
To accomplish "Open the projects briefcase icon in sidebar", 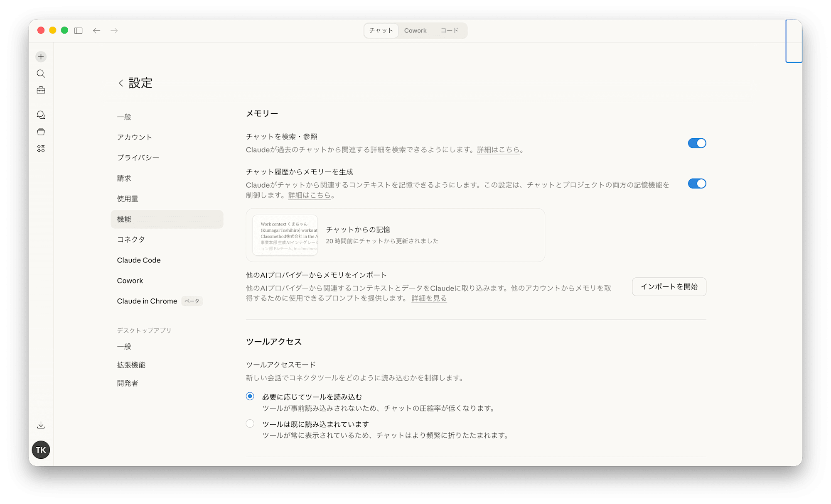I will (x=41, y=90).
